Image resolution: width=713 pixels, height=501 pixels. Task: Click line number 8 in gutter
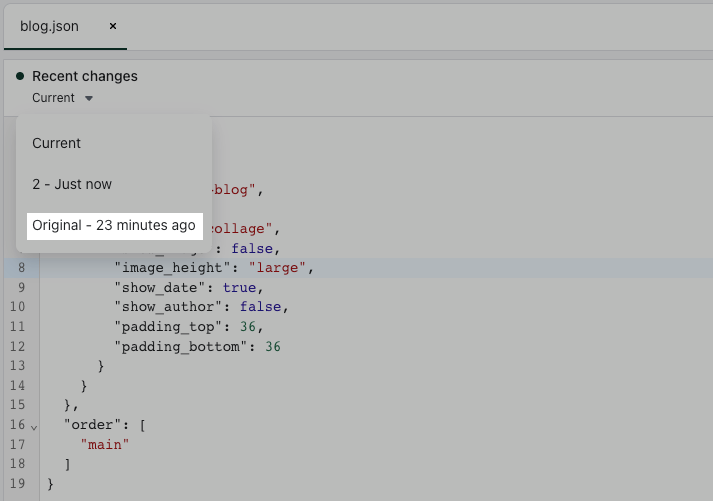click(21, 268)
